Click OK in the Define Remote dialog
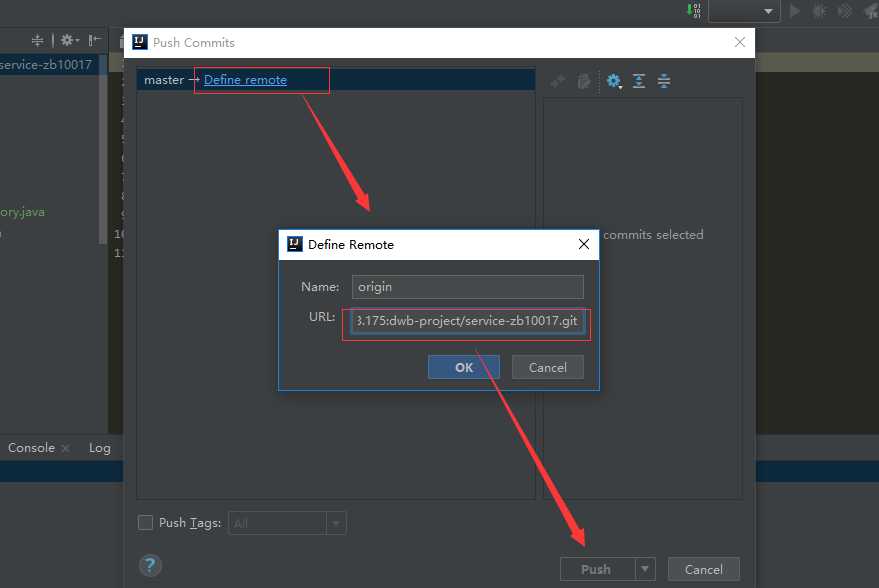 coord(463,367)
